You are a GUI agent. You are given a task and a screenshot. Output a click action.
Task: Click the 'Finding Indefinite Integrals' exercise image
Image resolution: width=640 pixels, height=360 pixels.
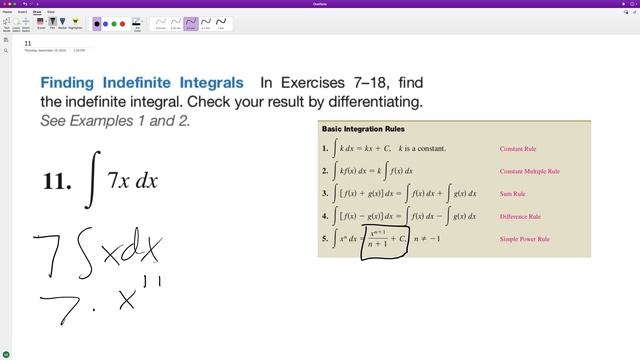click(x=231, y=101)
